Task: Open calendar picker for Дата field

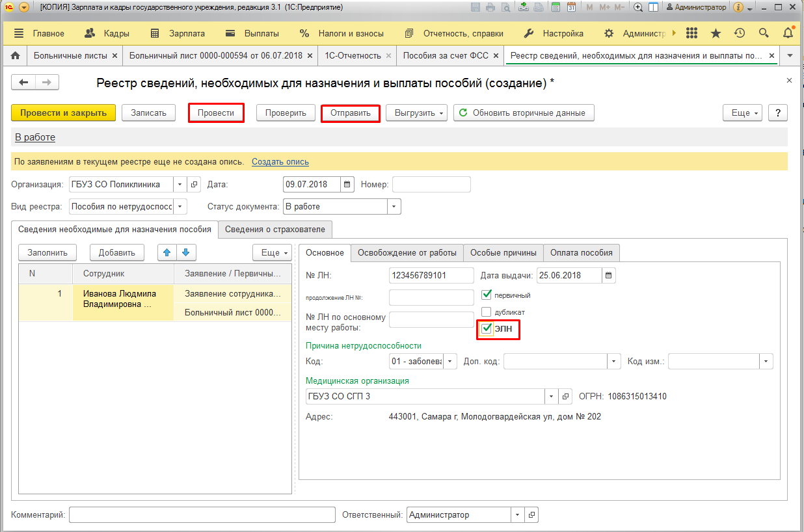Action: (x=347, y=185)
